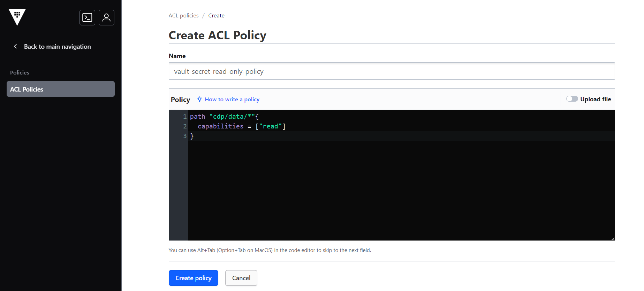Click the Upload file label text

coord(595,99)
